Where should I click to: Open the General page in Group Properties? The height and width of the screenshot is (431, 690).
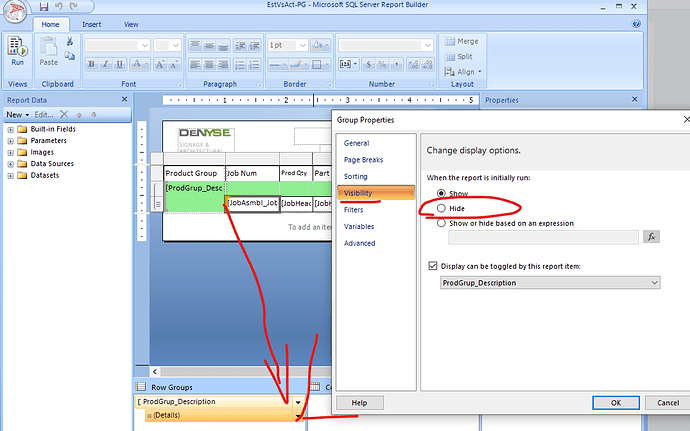click(x=356, y=143)
